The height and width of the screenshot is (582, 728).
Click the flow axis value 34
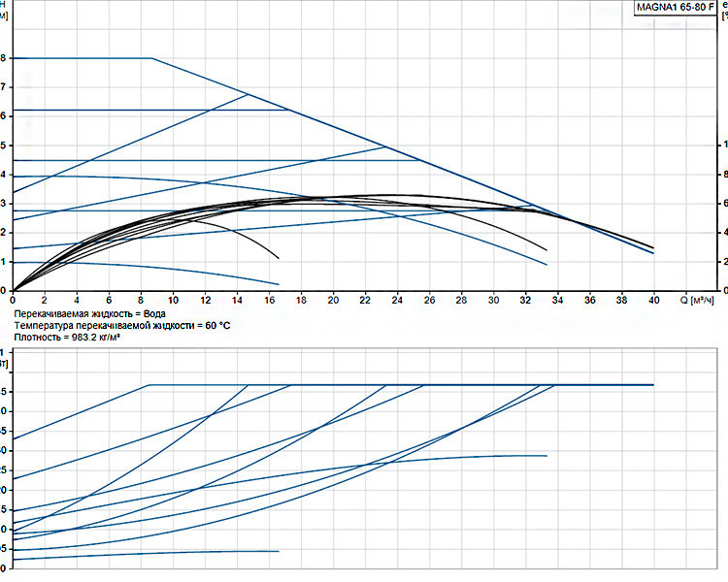557,301
